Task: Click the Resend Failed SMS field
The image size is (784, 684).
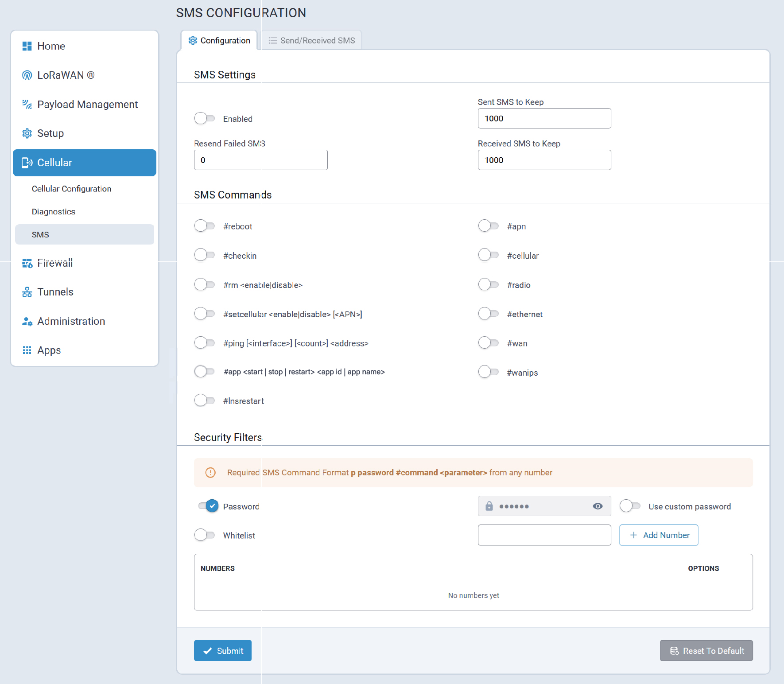Action: click(x=260, y=160)
